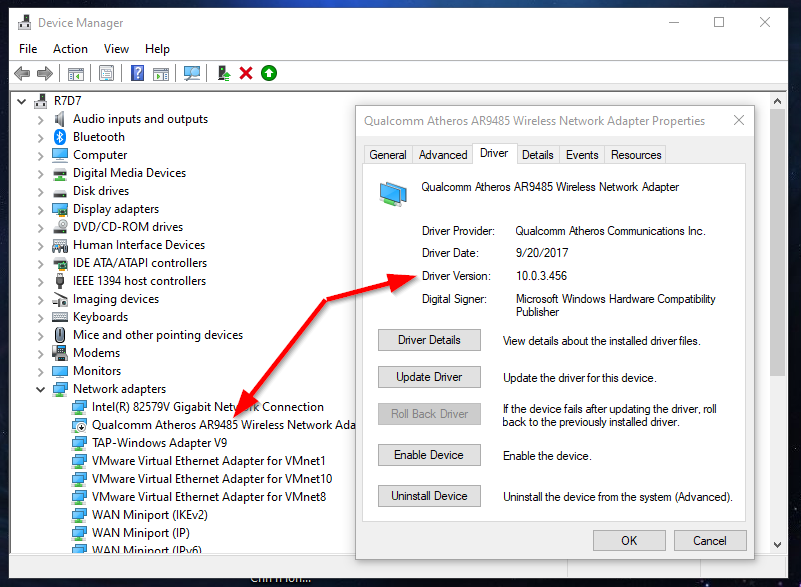The width and height of the screenshot is (801, 587).
Task: Click the Action Pane toolbar icon
Action: [x=160, y=74]
